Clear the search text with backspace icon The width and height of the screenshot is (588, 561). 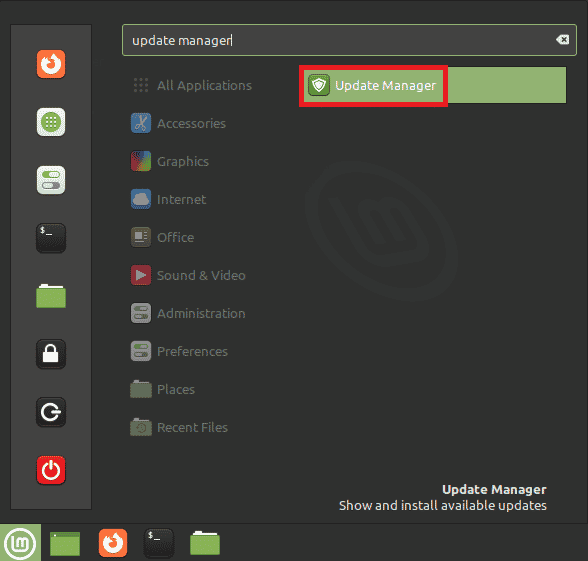pos(562,40)
